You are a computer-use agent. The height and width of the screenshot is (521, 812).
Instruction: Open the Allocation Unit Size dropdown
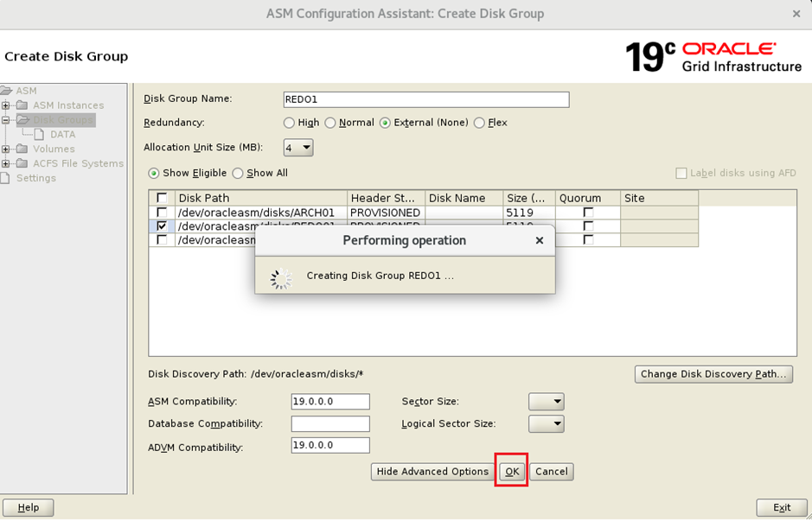pos(298,148)
